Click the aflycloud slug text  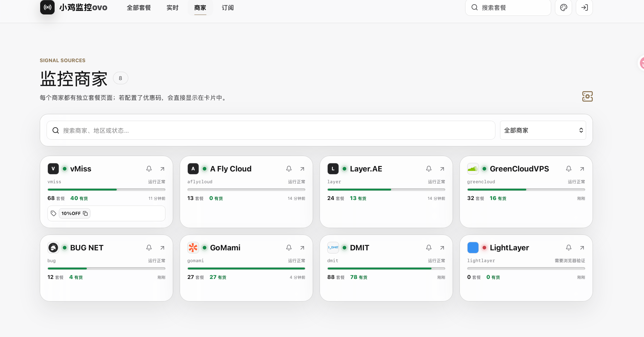(x=200, y=182)
